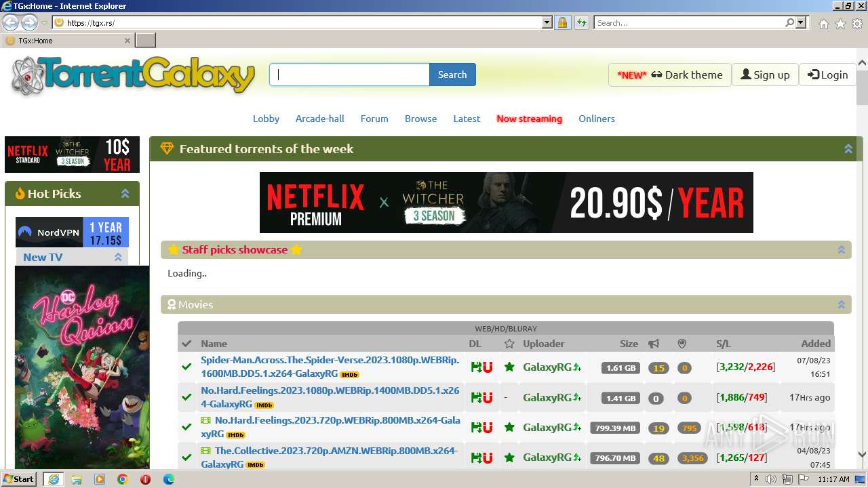Go back with the browser Back arrow
The width and height of the screenshot is (868, 488).
click(x=11, y=22)
